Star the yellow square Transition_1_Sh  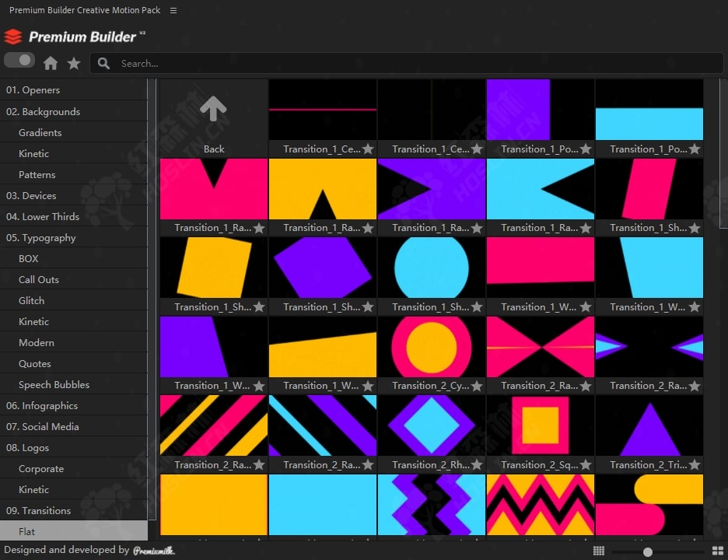[259, 307]
